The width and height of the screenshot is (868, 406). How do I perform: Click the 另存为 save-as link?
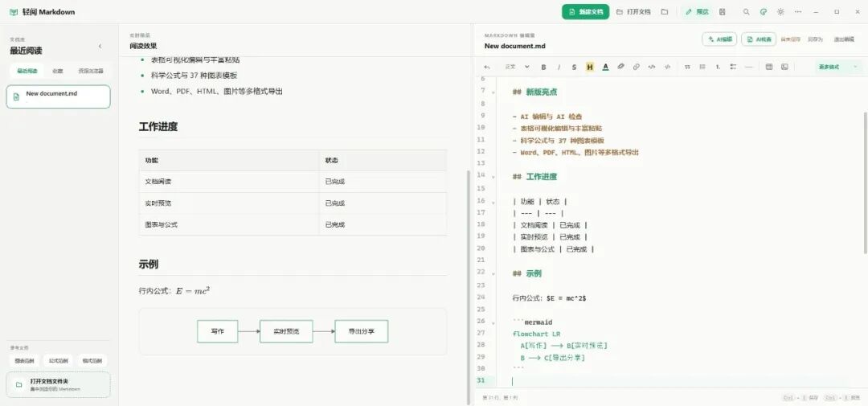tap(815, 39)
